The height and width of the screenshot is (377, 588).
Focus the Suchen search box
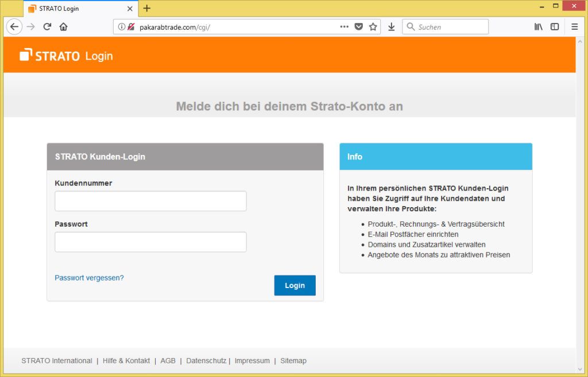coord(446,26)
